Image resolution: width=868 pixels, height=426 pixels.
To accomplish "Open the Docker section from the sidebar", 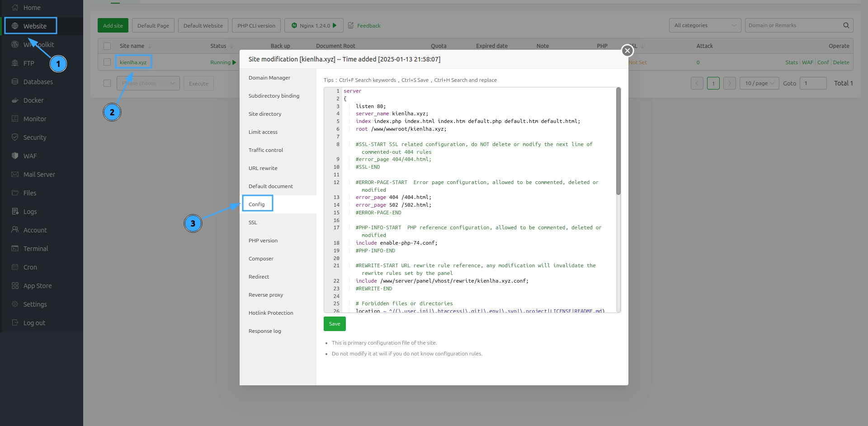I will coord(33,100).
